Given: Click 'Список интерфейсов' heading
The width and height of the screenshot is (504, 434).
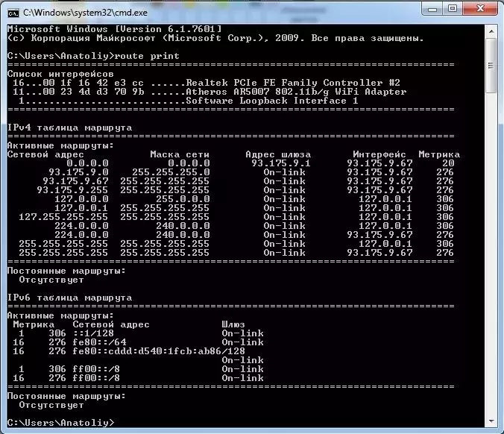Looking at the screenshot, I should 60,74.
